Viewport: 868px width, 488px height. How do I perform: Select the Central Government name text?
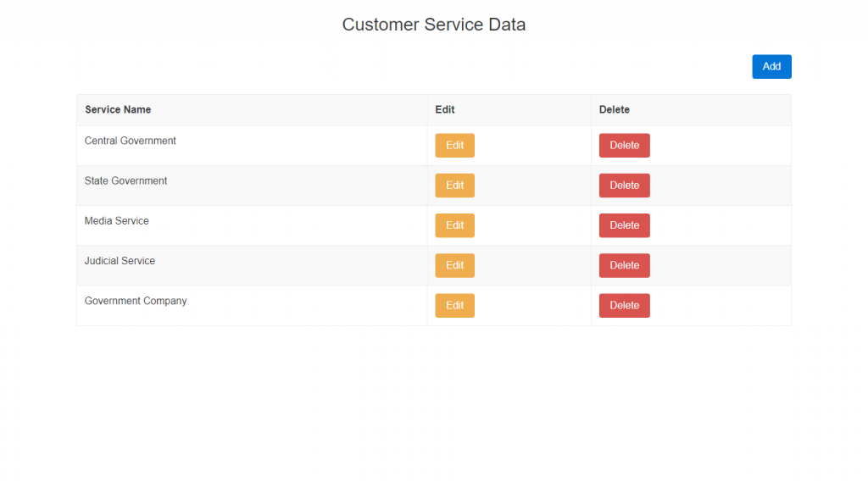(131, 141)
